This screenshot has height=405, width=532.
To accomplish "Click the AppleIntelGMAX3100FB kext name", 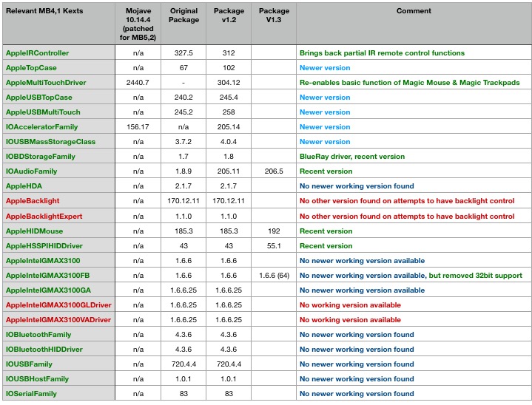I will tap(48, 276).
